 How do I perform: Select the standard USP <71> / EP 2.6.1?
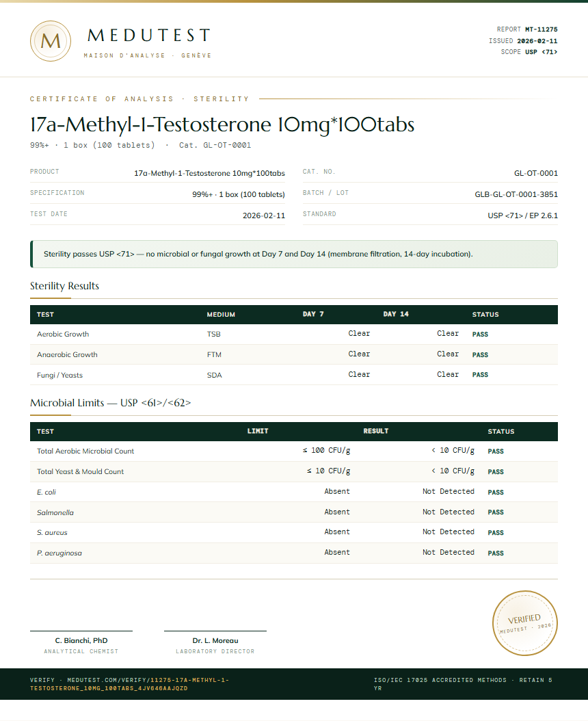(523, 215)
